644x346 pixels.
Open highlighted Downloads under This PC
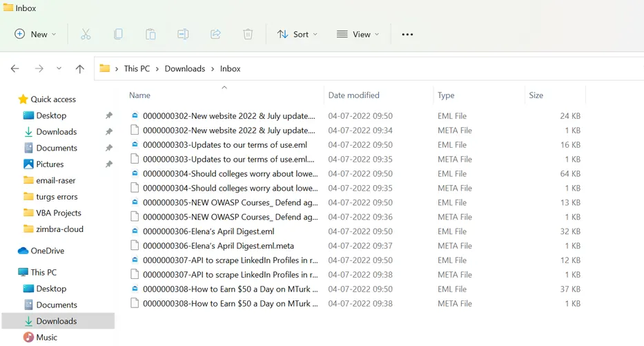pyautogui.click(x=58, y=321)
